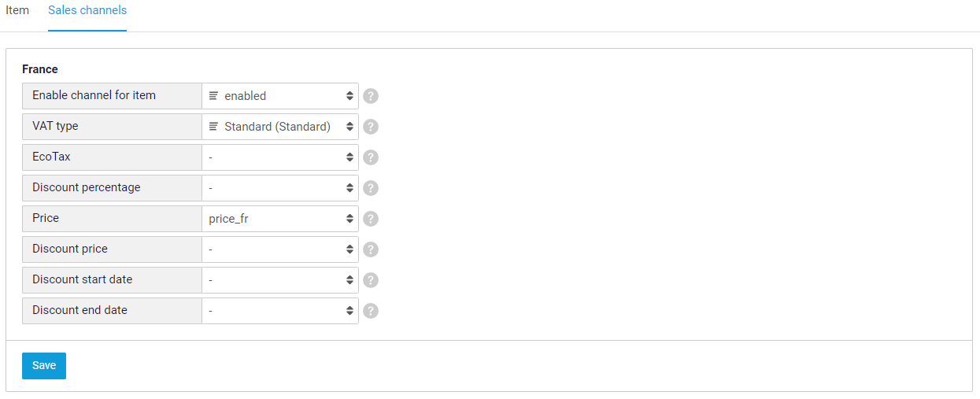Switch to the Item tab

(17, 11)
